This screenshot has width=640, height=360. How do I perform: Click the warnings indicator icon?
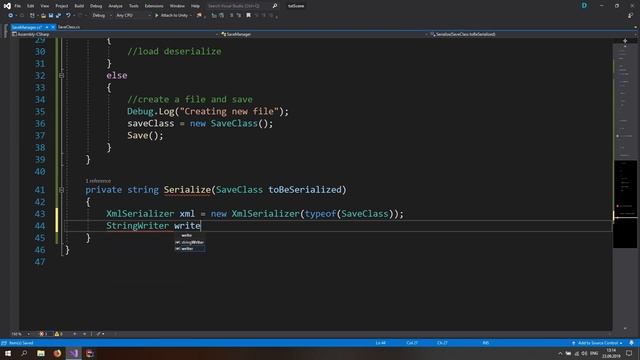[58, 334]
